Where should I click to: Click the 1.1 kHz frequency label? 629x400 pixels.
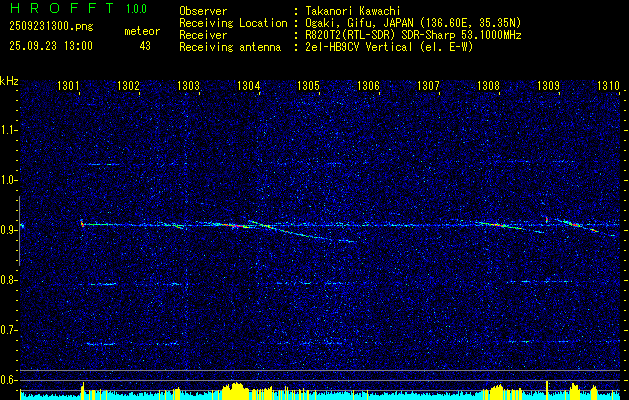click(x=9, y=131)
